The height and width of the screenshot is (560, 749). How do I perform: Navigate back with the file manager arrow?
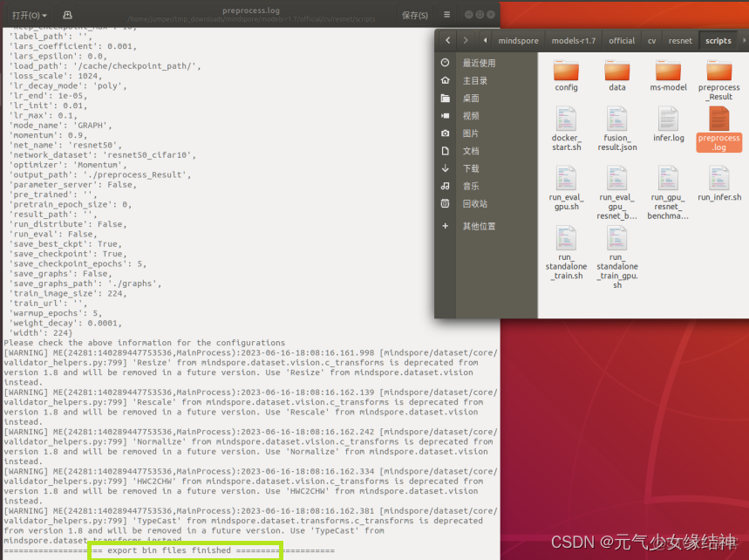(448, 40)
